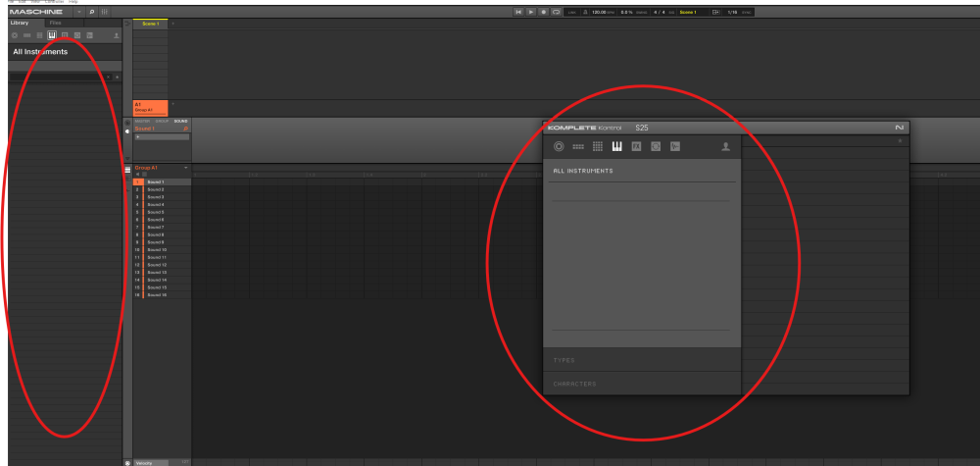Viewport: 980px width, 466px height.
Task: Restart playback from the beginning
Action: point(518,12)
